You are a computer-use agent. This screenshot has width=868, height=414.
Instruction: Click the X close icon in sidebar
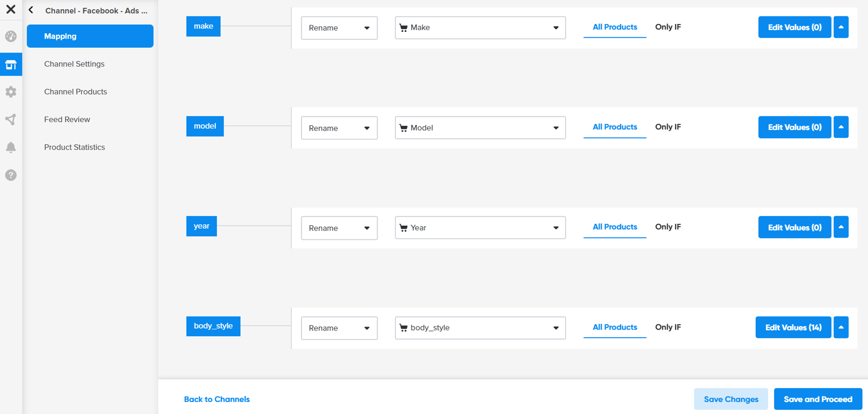[11, 9]
